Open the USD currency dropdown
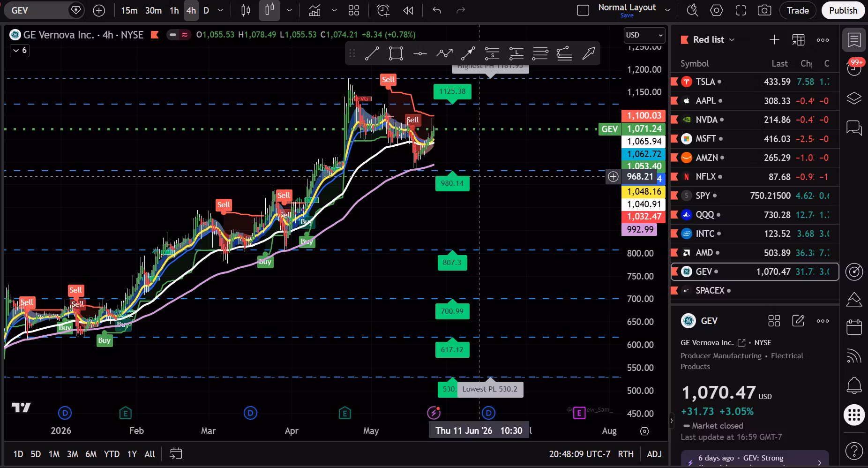This screenshot has height=468, width=868. (x=644, y=35)
